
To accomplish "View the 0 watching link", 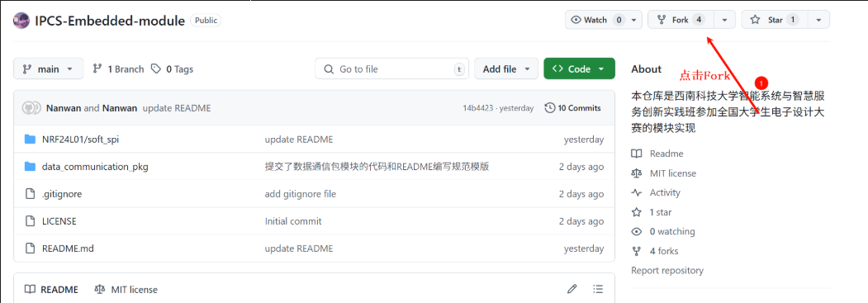I will tap(663, 231).
